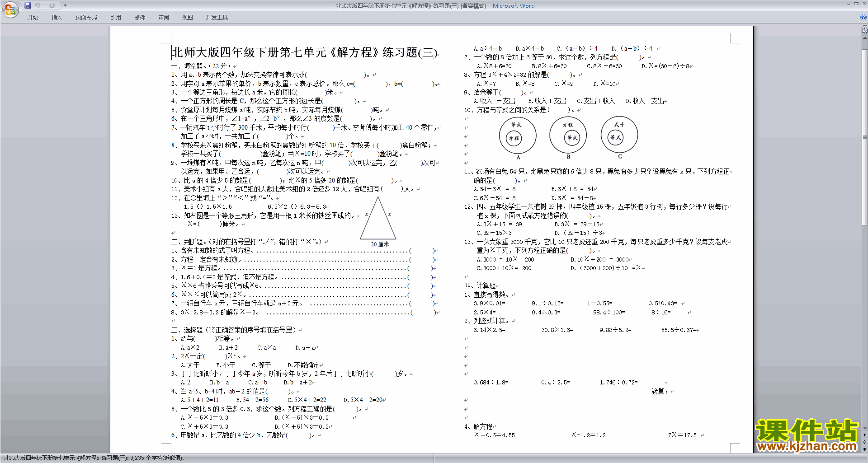
Task: Click the text 2、列竖式计算。
Action: coord(487,321)
